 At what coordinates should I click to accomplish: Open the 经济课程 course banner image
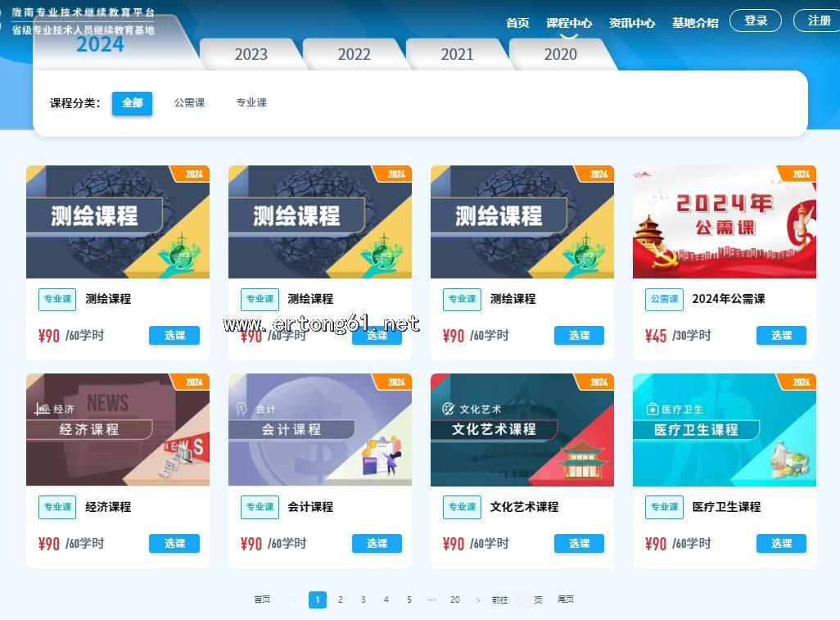point(117,430)
